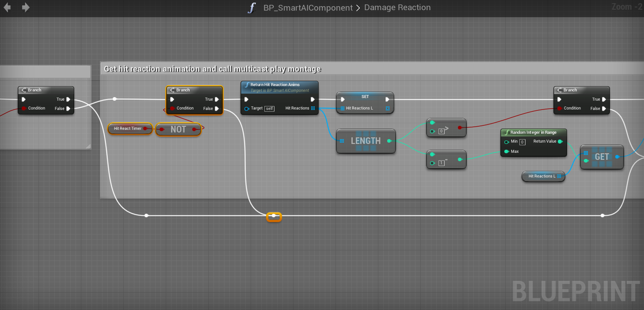Image resolution: width=644 pixels, height=310 pixels.
Task: Click the back navigation arrow
Action: (7, 8)
